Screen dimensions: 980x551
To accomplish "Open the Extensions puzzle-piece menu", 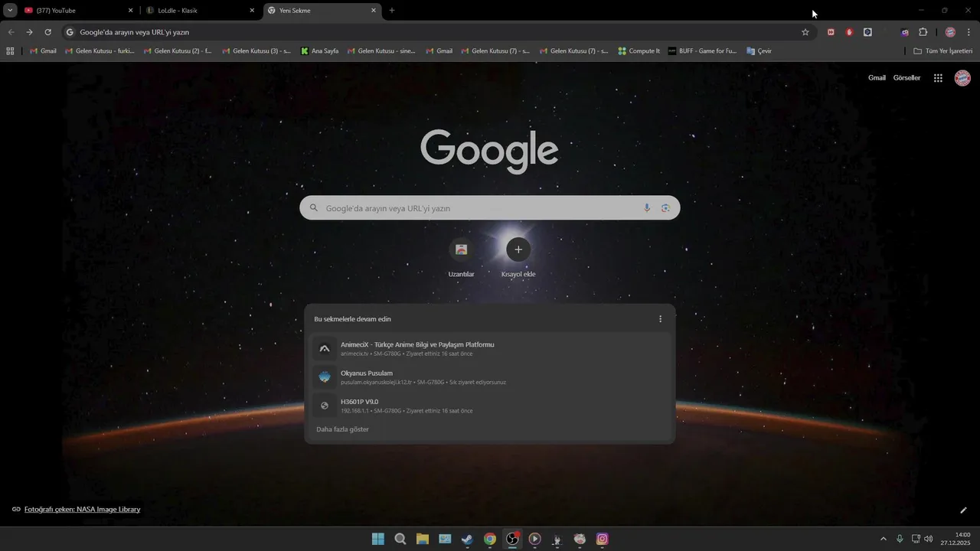I will pos(923,32).
